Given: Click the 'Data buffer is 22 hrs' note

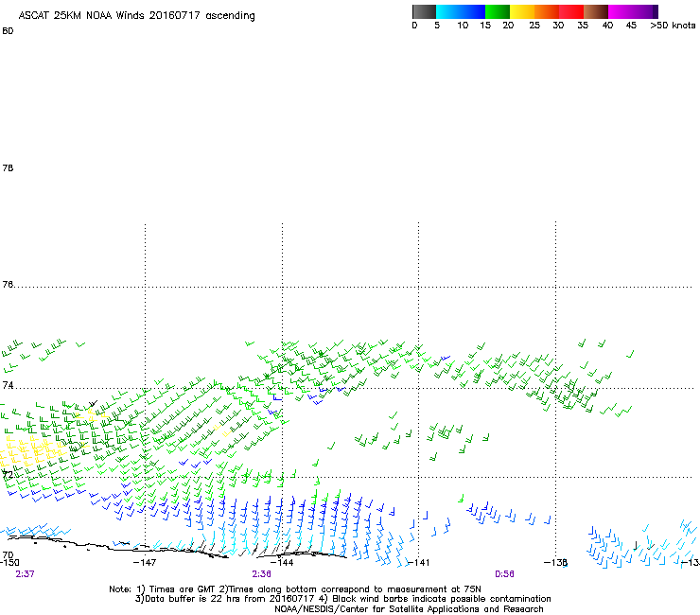Looking at the screenshot, I should pyautogui.click(x=342, y=599).
